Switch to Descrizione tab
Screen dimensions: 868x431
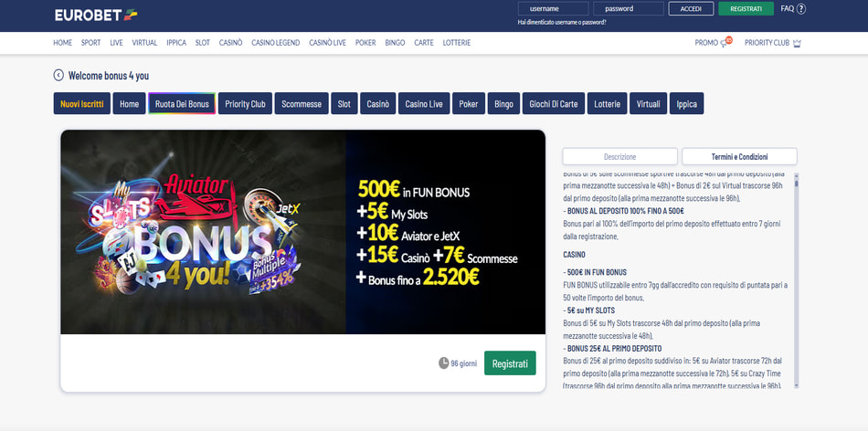point(620,156)
